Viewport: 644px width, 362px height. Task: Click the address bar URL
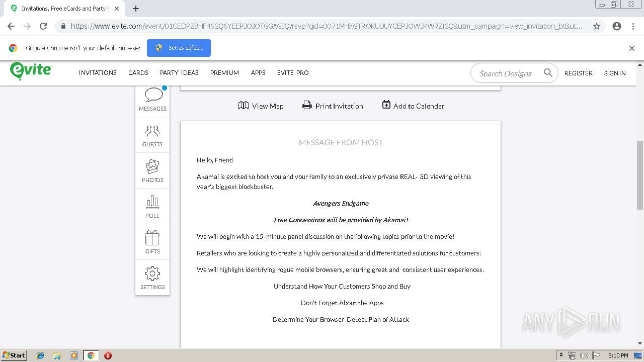[x=326, y=26]
